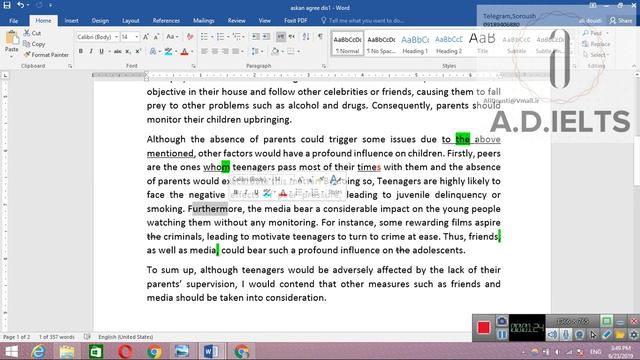Viewport: 640px width, 360px height.
Task: Expand the highlight color dropdown arrow
Action: [176, 51]
